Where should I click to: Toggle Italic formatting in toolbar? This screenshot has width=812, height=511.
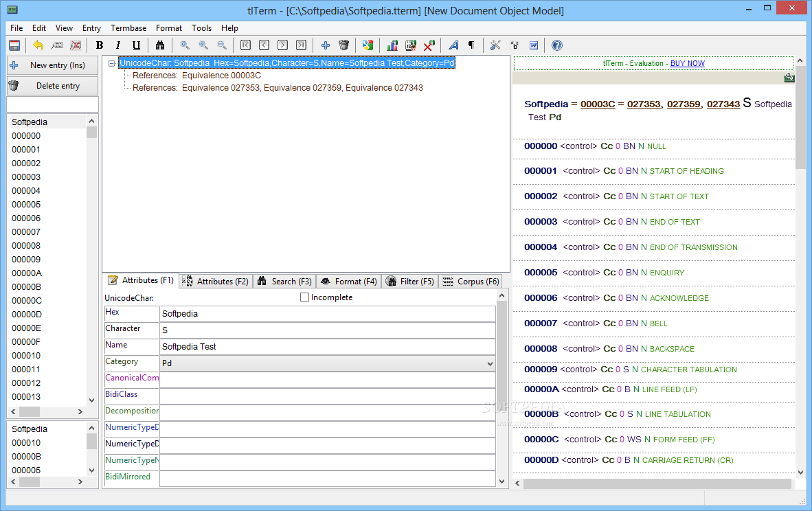click(118, 45)
